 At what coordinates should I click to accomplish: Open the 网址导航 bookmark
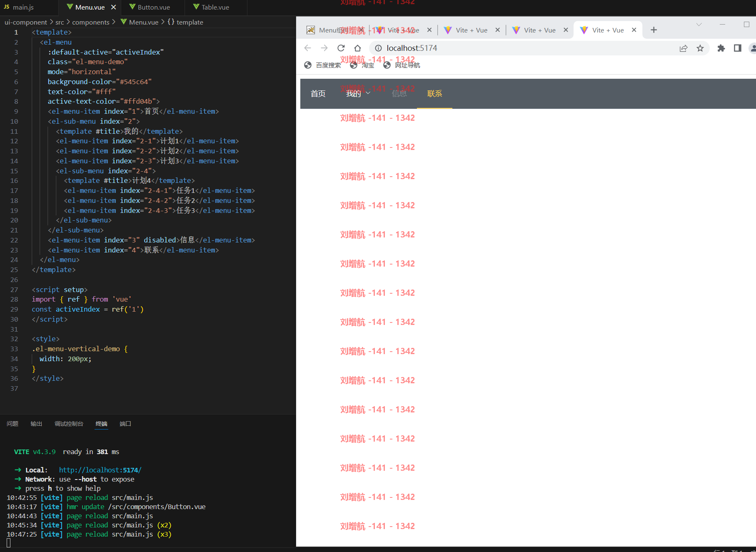[x=402, y=65]
